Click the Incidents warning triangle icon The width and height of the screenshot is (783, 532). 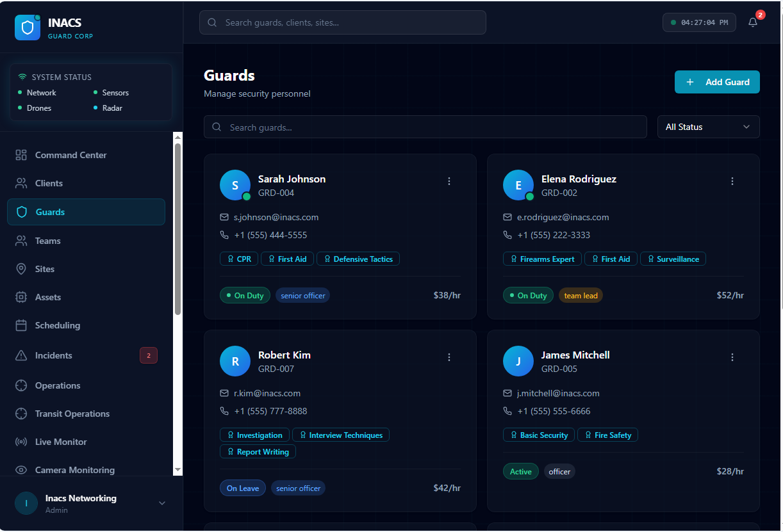pyautogui.click(x=21, y=355)
